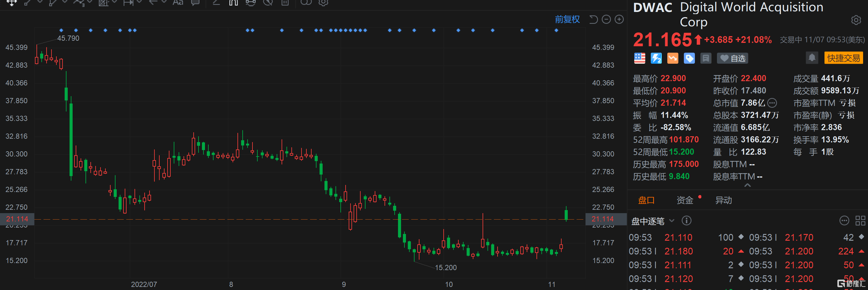Add DWAC to watchlist via 自选
Screen dimensions: 868x290
(x=733, y=58)
